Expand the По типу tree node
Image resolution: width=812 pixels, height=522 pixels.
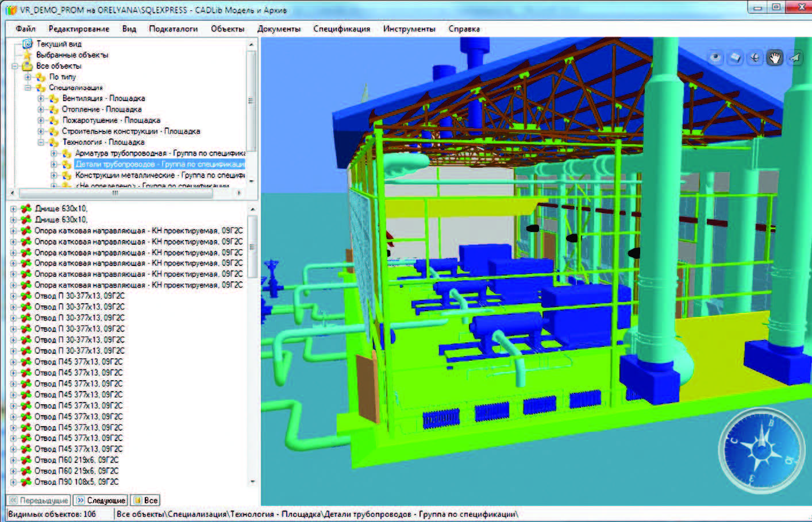click(28, 77)
